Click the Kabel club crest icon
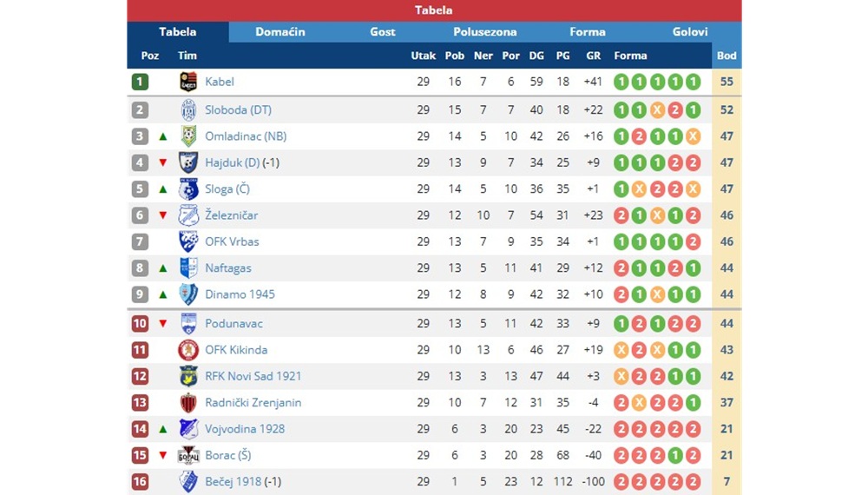 click(x=188, y=82)
